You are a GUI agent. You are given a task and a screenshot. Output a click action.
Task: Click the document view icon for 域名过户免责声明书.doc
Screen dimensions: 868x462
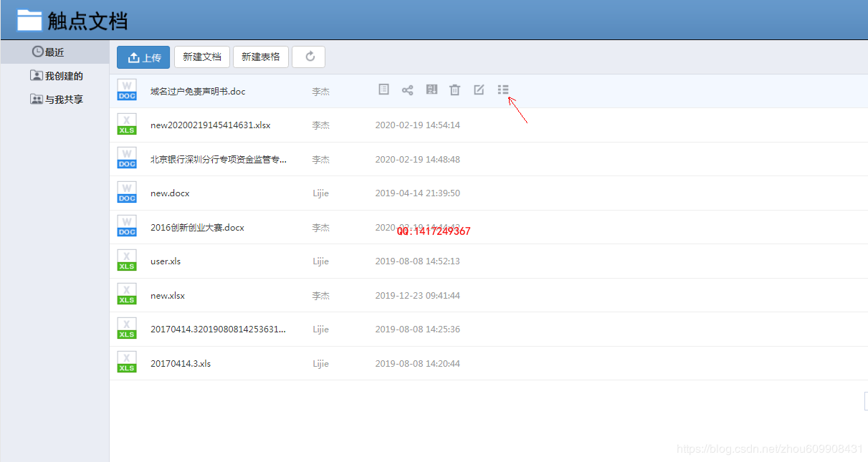tap(383, 90)
